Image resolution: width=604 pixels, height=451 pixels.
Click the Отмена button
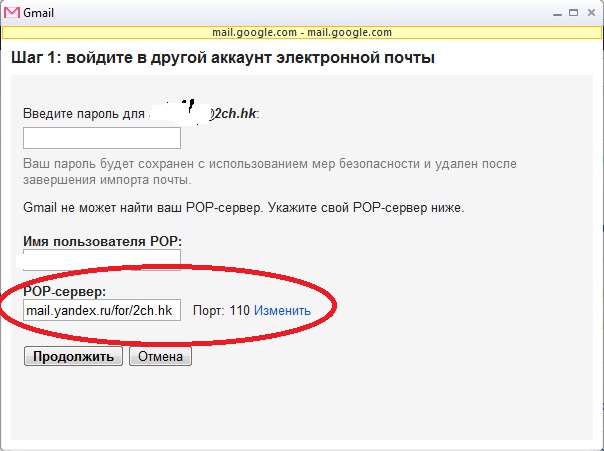(160, 356)
